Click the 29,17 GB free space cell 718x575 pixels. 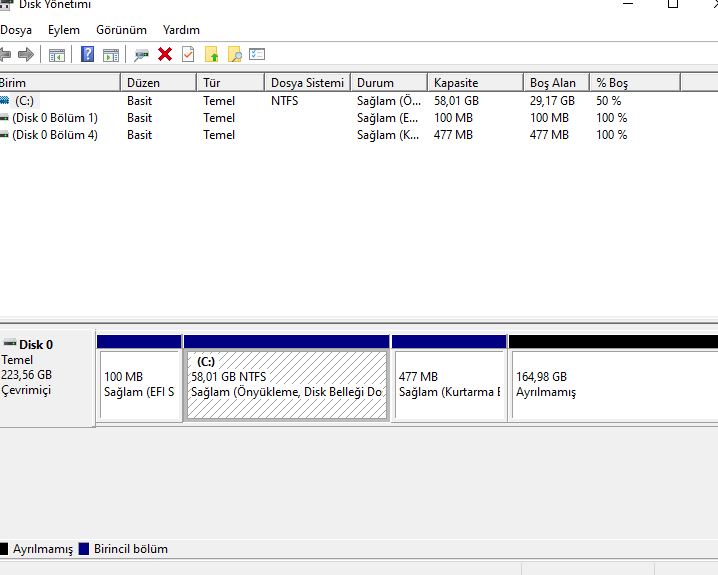click(x=552, y=101)
